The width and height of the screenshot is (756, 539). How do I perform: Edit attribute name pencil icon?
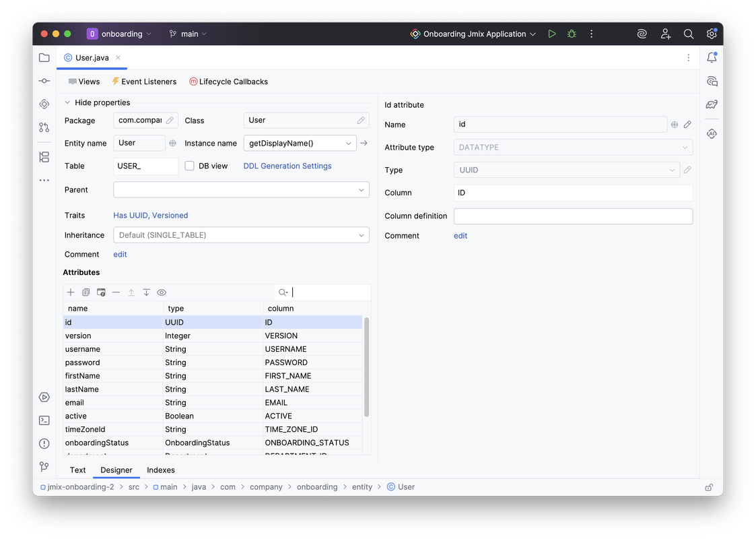[687, 125]
